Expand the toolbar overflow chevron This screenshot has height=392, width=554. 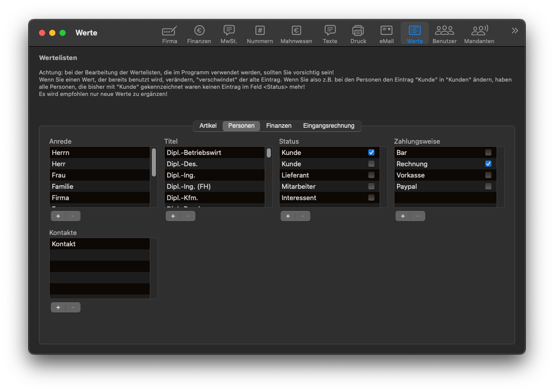tap(515, 31)
